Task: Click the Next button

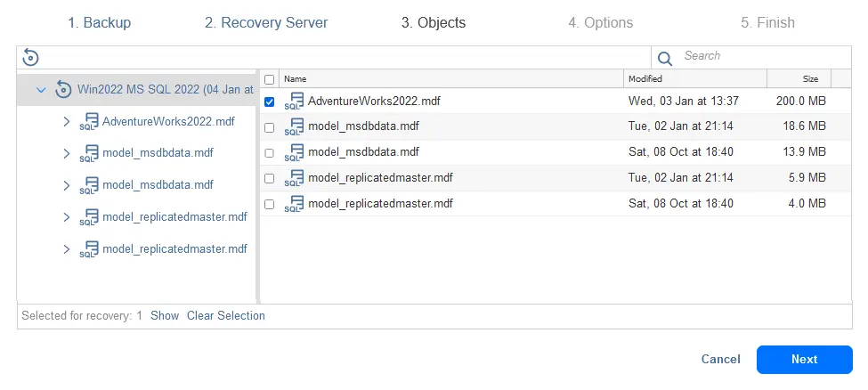Action: [804, 360]
